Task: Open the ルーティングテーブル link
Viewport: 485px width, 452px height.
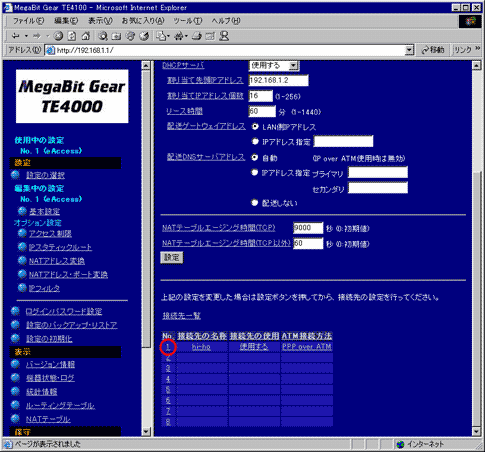Action: (60, 405)
